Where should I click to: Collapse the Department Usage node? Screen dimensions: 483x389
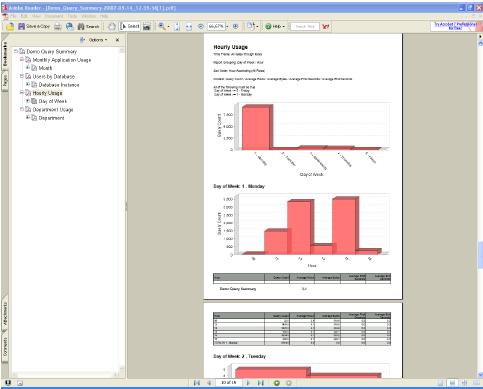pos(22,109)
